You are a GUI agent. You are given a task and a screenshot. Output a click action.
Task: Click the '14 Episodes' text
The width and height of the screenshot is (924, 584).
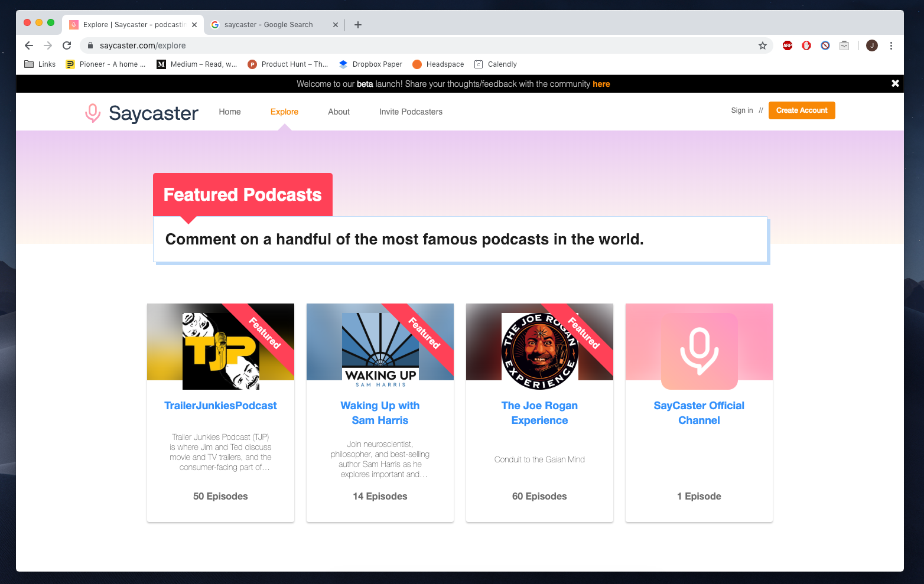click(x=380, y=497)
